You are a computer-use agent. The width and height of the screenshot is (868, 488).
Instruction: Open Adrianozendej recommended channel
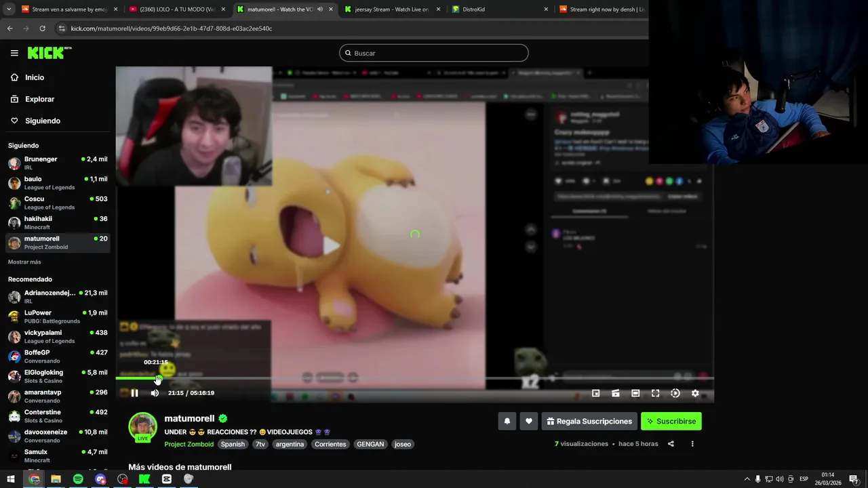pos(58,297)
